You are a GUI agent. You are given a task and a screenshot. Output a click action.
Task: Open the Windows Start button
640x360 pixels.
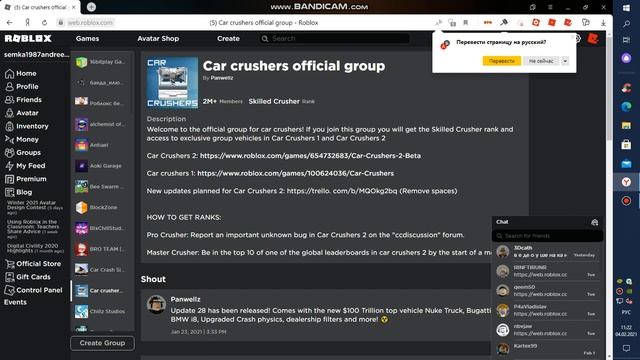(x=626, y=8)
